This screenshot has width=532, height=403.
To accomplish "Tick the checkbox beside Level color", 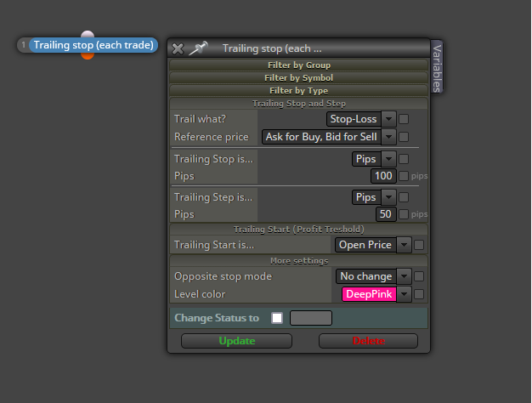I will click(419, 294).
